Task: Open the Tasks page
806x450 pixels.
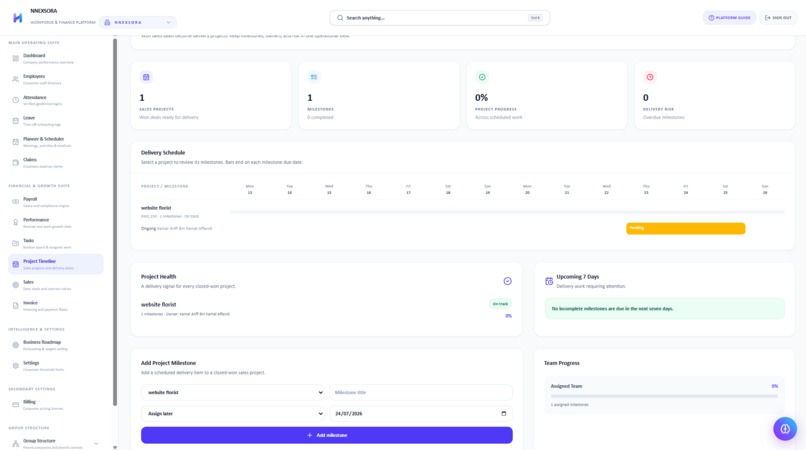Action: [56, 243]
